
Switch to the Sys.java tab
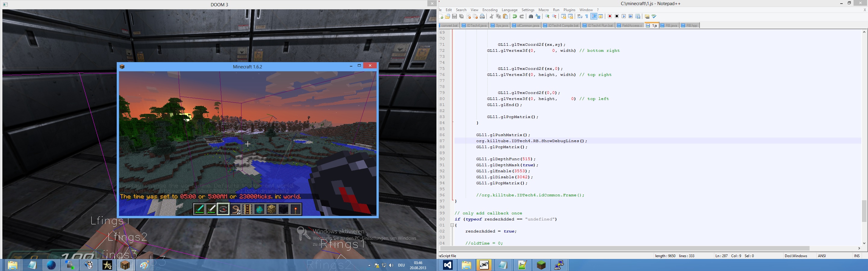[x=499, y=25]
